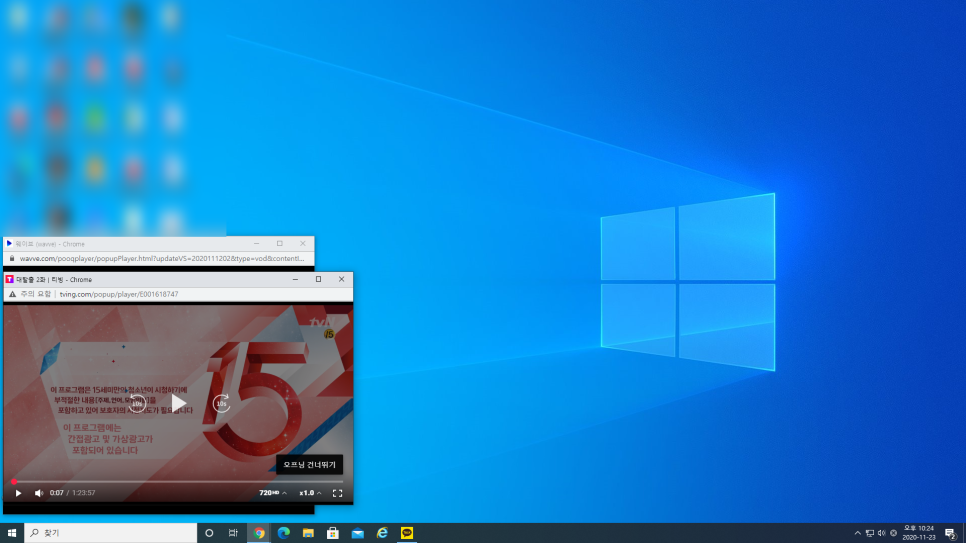966x543 pixels.
Task: Maximize the tving Chrome window
Action: coord(319,279)
